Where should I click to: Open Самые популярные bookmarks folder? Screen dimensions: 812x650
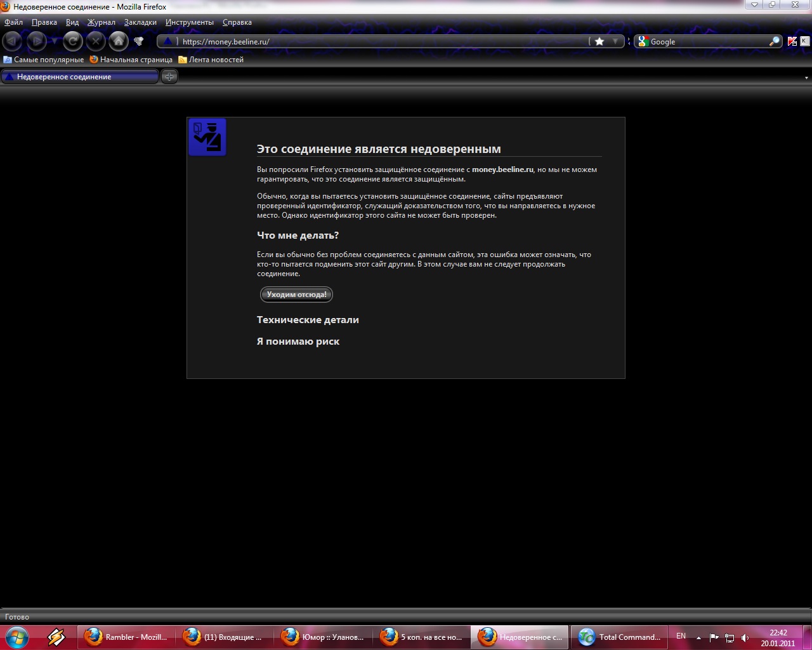tap(44, 60)
